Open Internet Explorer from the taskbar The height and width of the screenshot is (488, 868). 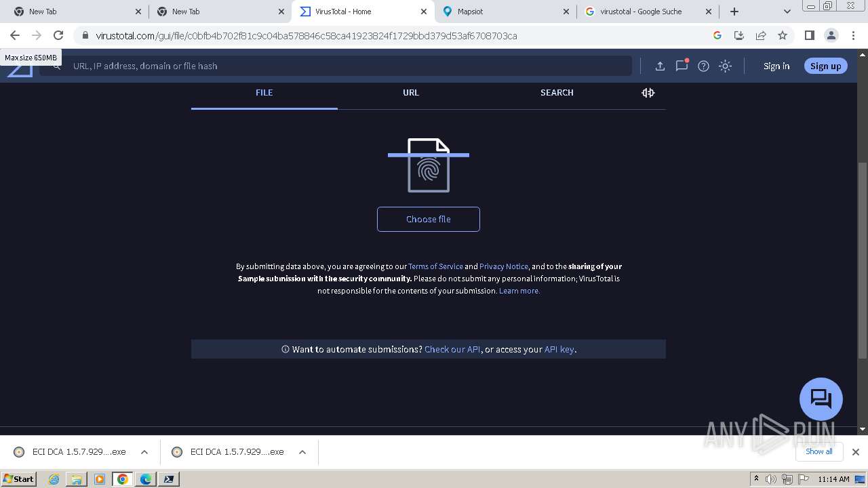pyautogui.click(x=54, y=479)
